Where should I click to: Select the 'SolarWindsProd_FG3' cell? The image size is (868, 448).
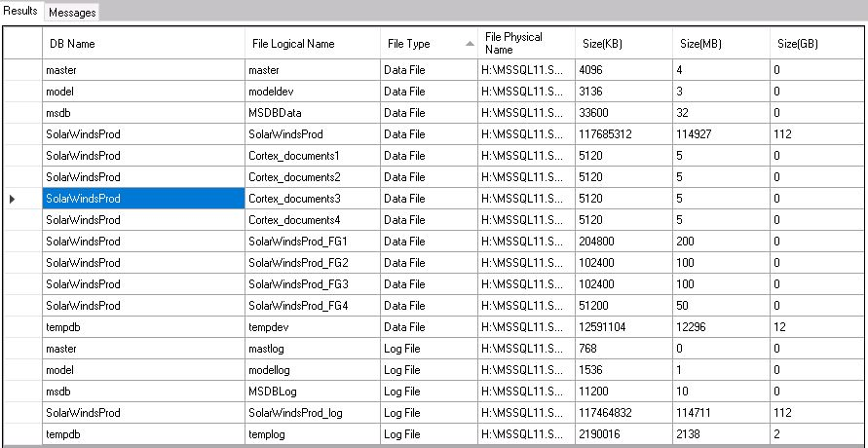click(x=313, y=284)
